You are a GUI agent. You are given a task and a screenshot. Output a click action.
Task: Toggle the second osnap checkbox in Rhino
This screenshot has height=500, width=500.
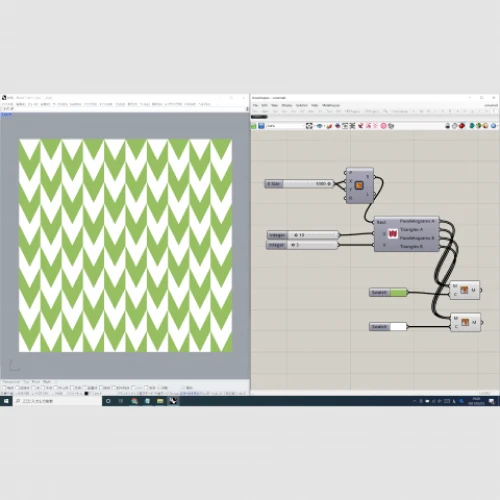click(18, 388)
